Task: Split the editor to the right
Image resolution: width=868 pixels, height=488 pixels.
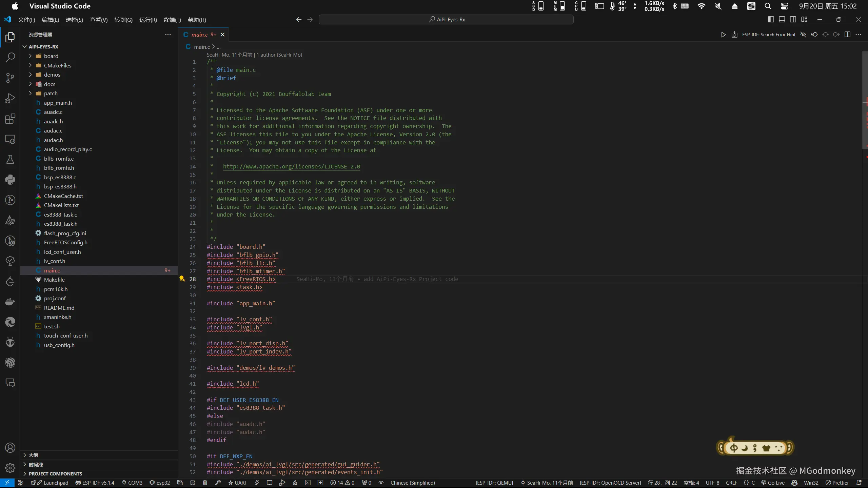Action: pos(847,35)
